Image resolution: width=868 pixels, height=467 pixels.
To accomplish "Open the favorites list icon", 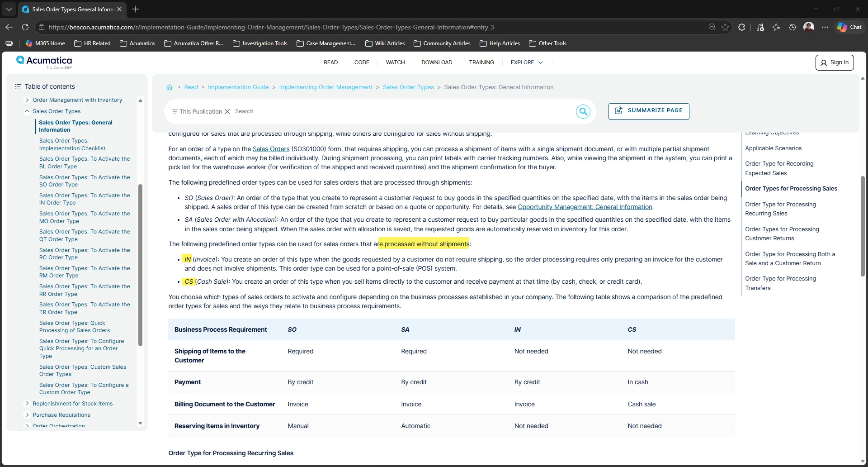I will [x=776, y=27].
